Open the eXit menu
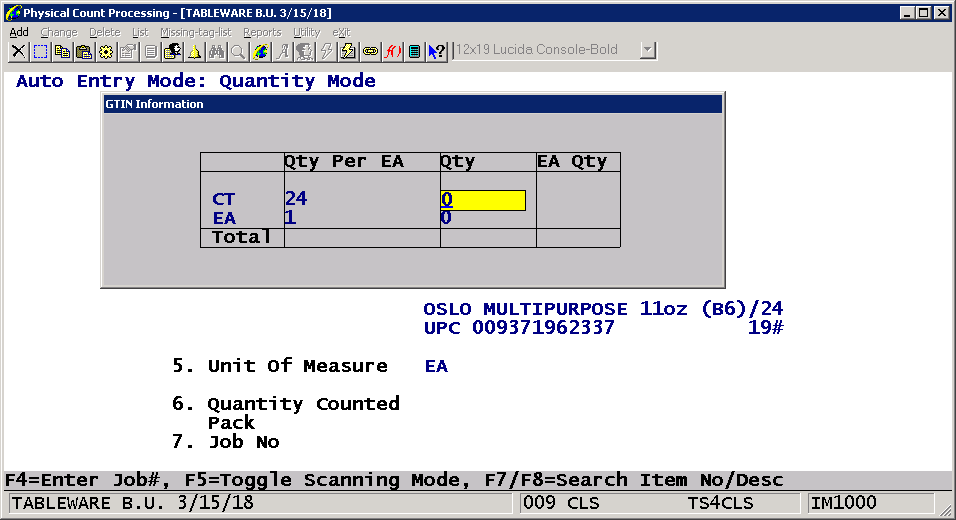The image size is (956, 520). (341, 32)
